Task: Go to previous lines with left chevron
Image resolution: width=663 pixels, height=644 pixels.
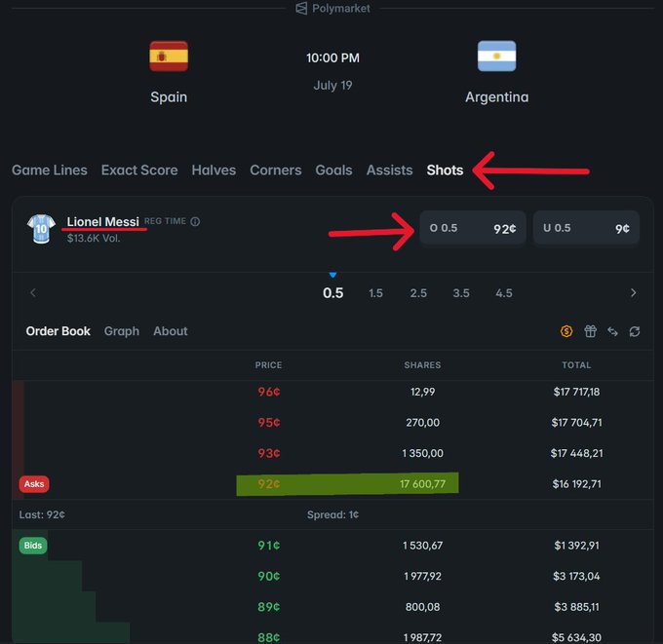Action: pyautogui.click(x=33, y=293)
